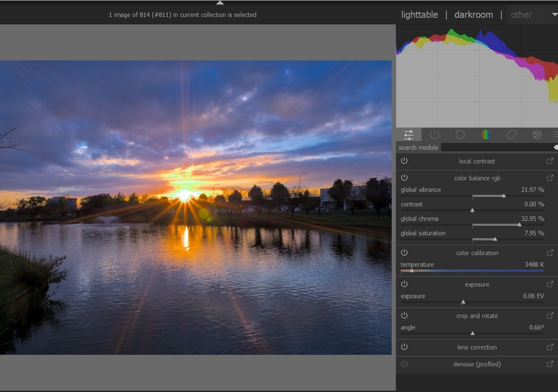Open the effects modules group tab

(x=537, y=135)
